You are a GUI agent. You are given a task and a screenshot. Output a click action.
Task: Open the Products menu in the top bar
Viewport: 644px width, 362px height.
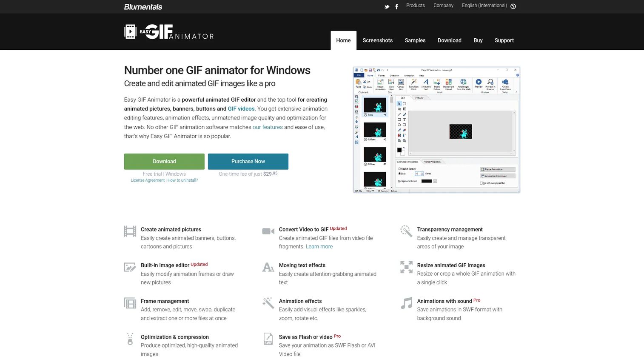(x=416, y=6)
